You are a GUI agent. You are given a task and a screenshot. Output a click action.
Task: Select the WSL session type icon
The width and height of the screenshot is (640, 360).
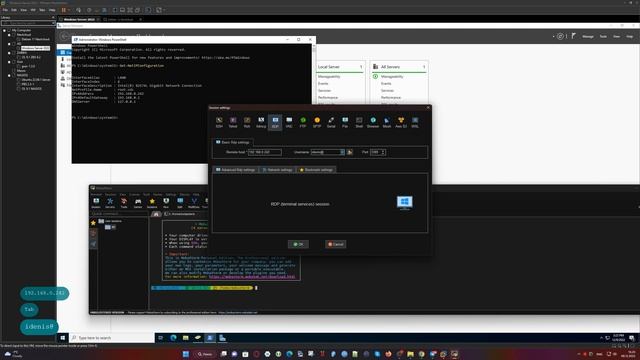pos(415,122)
